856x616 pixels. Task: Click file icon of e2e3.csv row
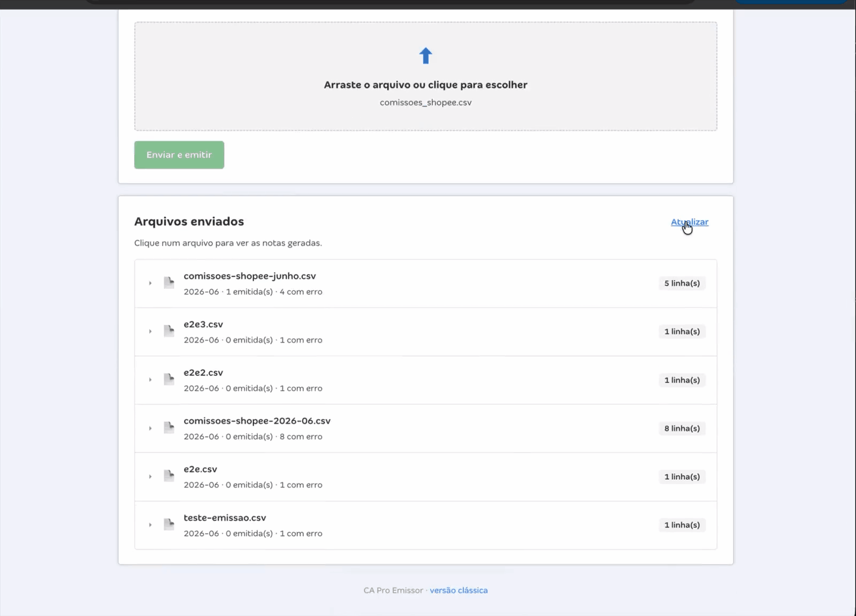coord(169,331)
